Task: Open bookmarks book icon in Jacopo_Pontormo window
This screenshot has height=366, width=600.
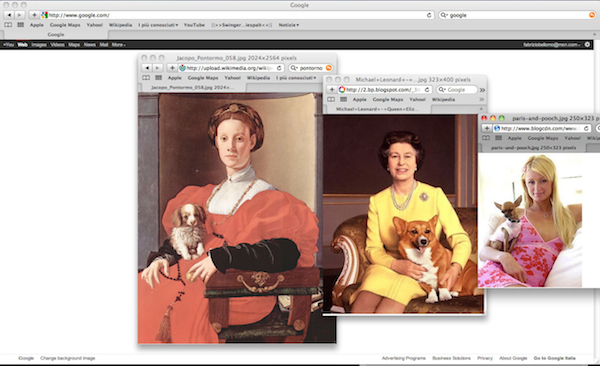Action: pos(146,78)
